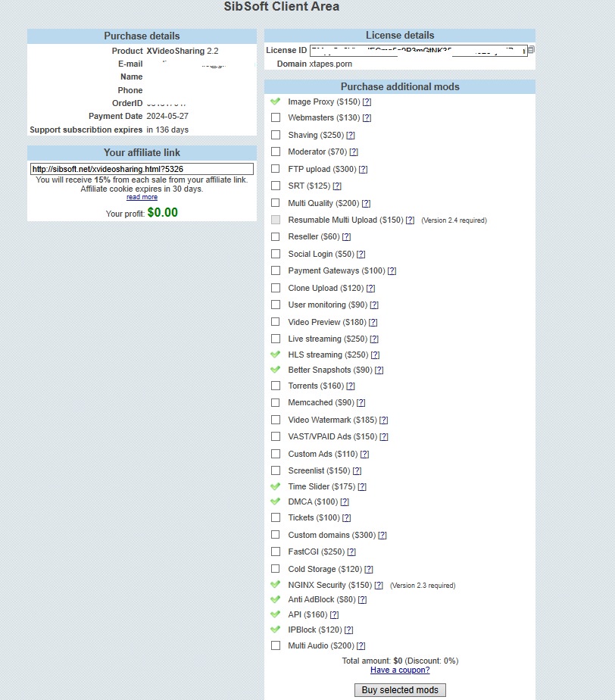Open Resumable Multi Upload help [?] link

click(411, 220)
